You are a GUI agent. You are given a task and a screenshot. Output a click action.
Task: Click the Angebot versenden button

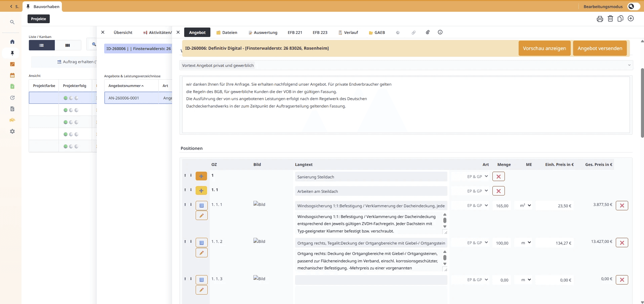600,48
